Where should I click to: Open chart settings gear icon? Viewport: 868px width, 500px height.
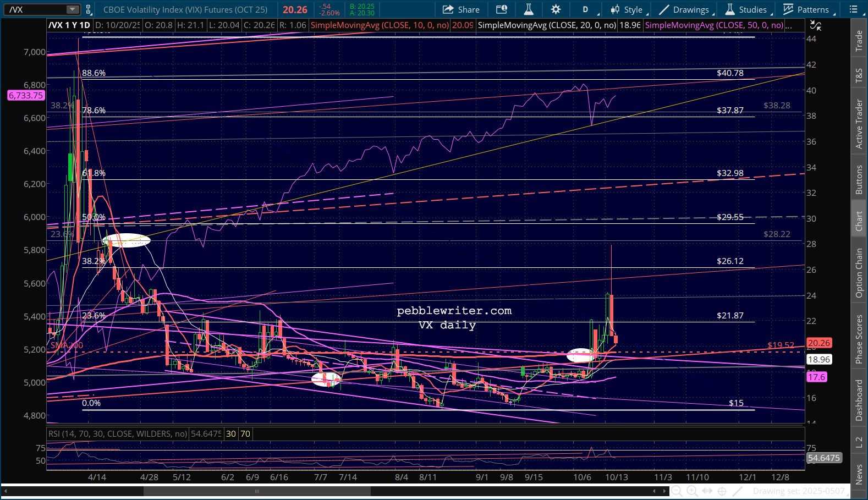(556, 9)
